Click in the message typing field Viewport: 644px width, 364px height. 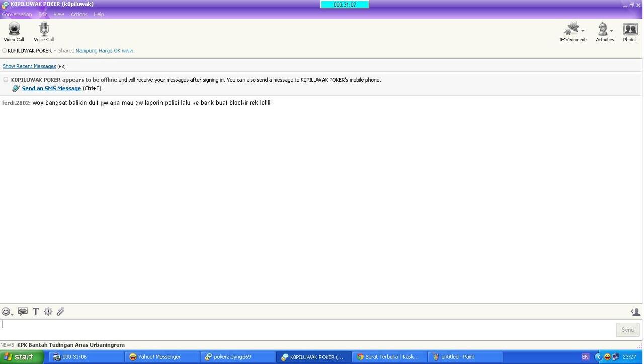coord(307,330)
